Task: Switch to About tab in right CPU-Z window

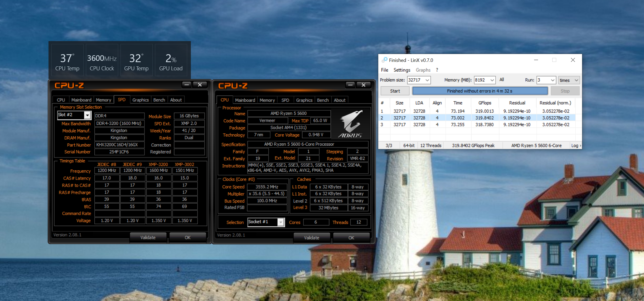Action: (340, 100)
